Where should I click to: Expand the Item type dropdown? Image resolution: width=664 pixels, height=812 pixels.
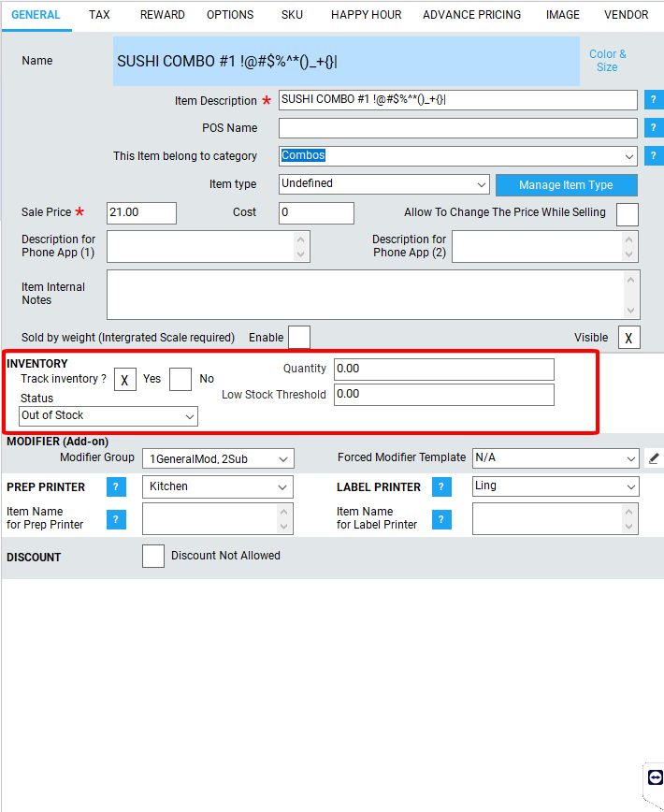tap(383, 184)
